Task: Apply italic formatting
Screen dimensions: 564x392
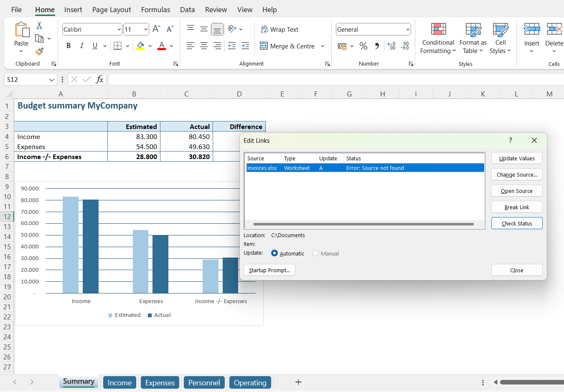Action: 82,46
